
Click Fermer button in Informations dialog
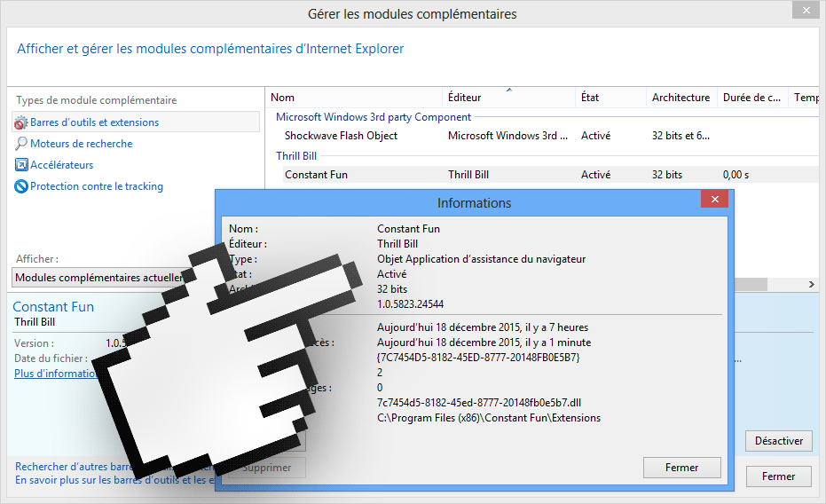(x=681, y=468)
